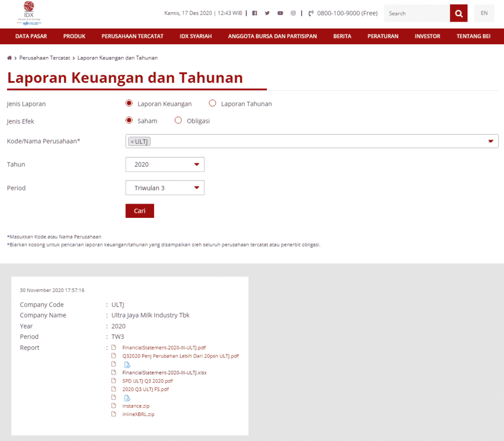Open the Tahun dropdown showing 2020
The height and width of the screenshot is (441, 504).
point(165,164)
